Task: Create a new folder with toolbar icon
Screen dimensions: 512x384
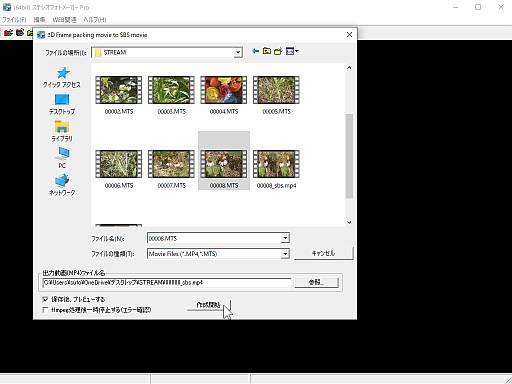Action: [278, 51]
